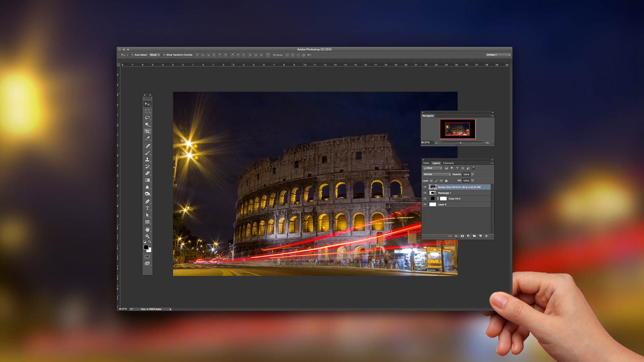Switch to the Channels tab
This screenshot has width=644, height=362.
[448, 163]
